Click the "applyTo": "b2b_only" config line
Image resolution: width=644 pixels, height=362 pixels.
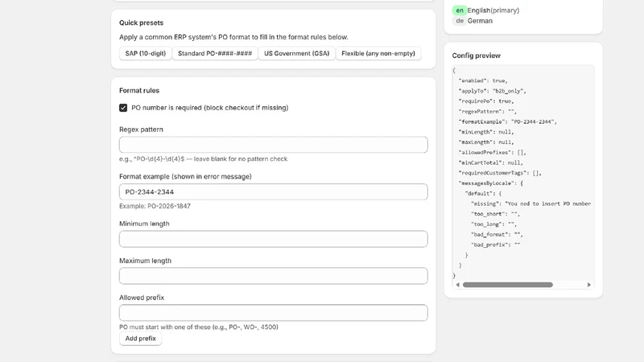coord(492,91)
